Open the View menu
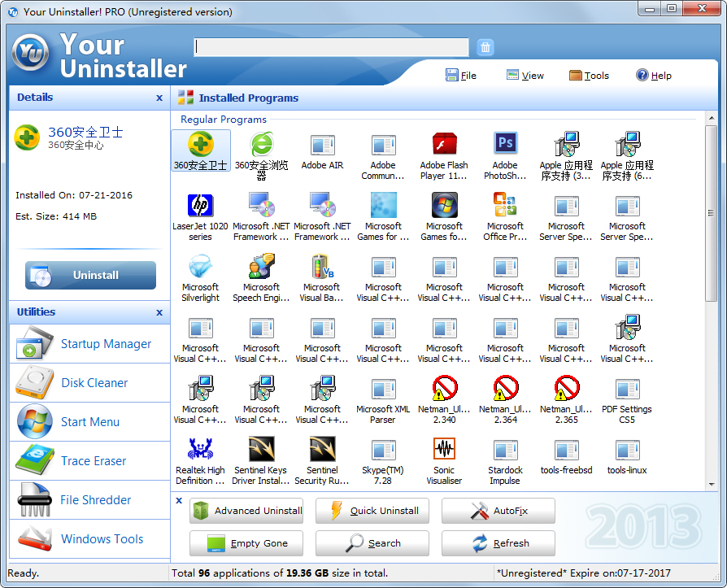727x588 pixels. [525, 75]
